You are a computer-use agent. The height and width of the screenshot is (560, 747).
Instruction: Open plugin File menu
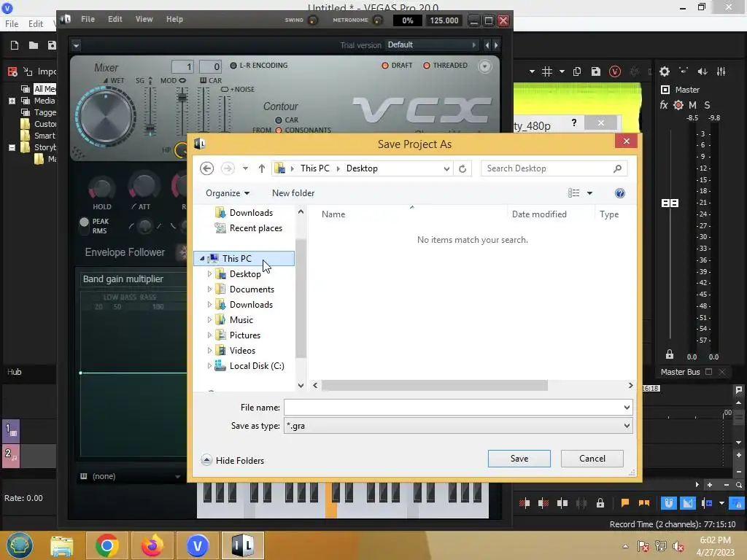point(88,20)
